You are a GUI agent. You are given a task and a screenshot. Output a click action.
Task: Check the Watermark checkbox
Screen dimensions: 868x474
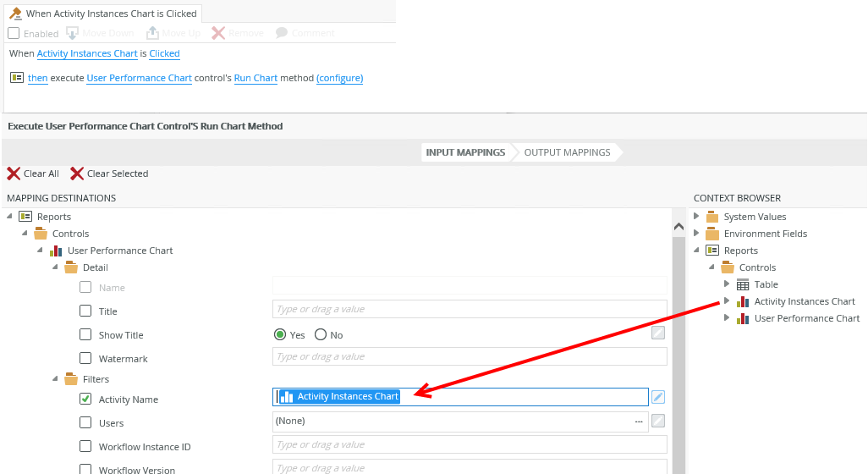click(x=85, y=358)
